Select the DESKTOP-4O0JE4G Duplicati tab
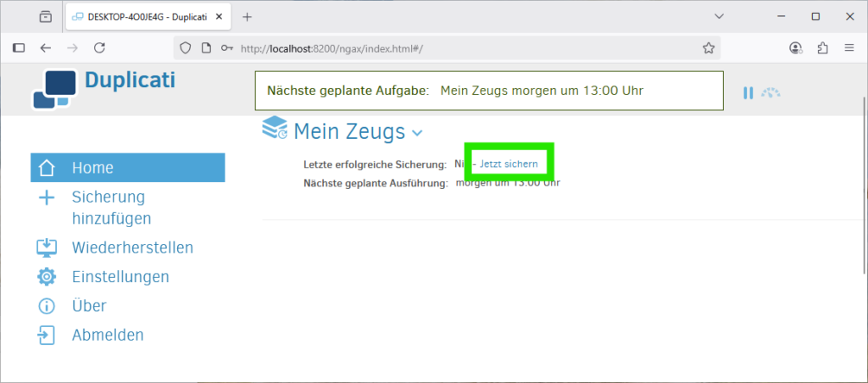The height and width of the screenshot is (383, 868). coord(147,17)
